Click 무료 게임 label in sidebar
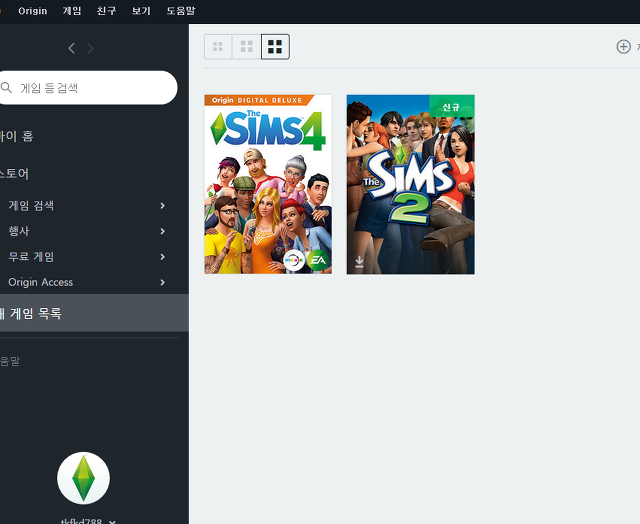The image size is (640, 524). coord(31,257)
